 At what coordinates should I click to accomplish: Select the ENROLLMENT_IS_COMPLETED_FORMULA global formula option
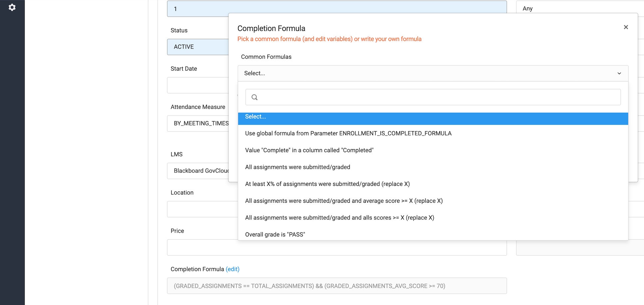tap(348, 133)
